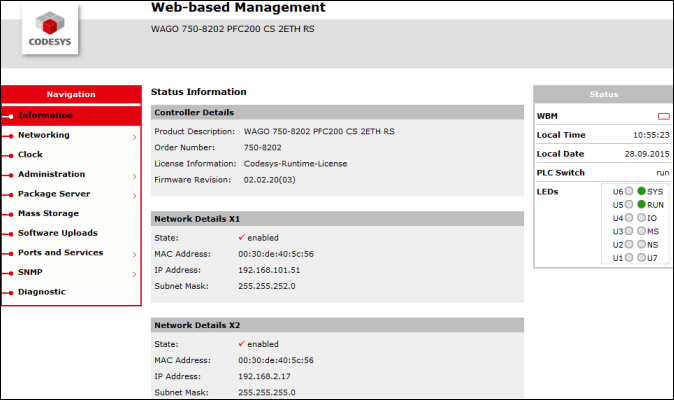Viewport: 674px width, 400px height.
Task: Expand the Package Server submenu arrow
Action: pos(134,195)
